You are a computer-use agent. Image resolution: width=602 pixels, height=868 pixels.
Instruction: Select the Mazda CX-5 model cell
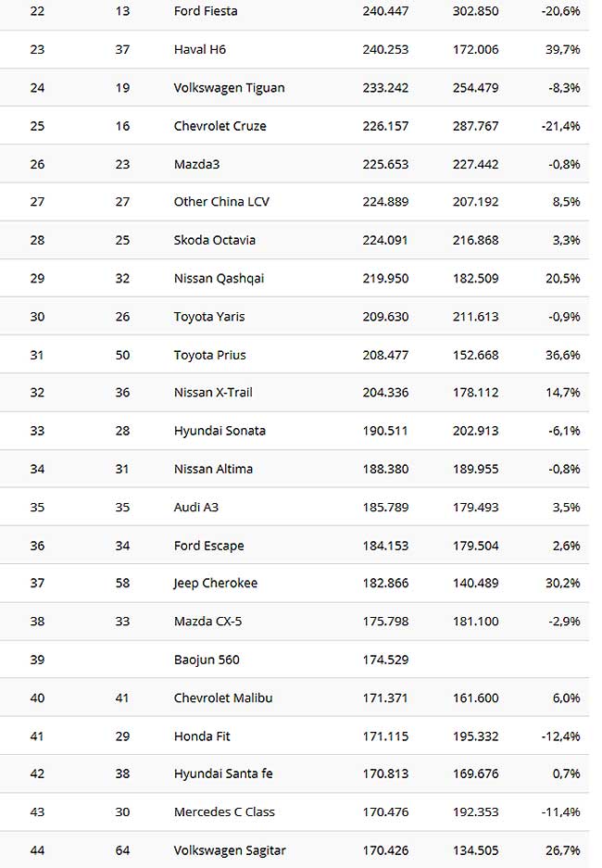pyautogui.click(x=207, y=621)
